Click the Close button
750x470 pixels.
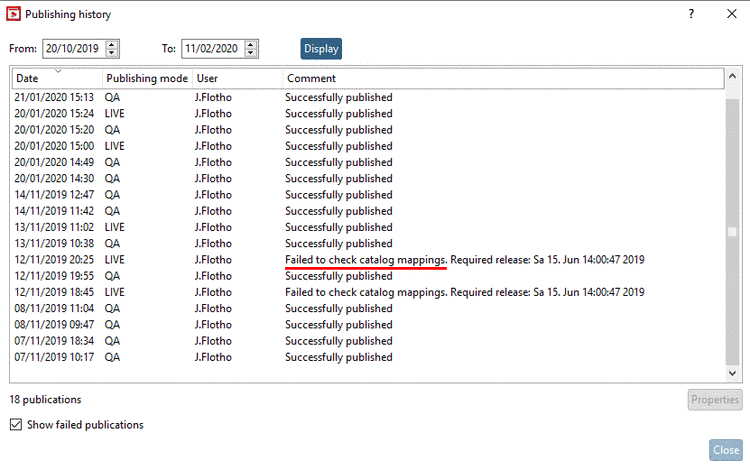coord(726,450)
